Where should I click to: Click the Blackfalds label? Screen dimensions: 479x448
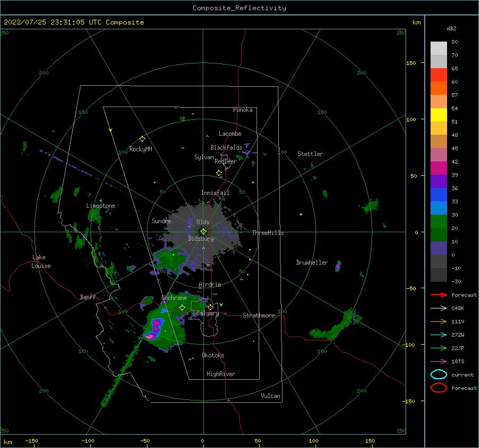pos(226,148)
